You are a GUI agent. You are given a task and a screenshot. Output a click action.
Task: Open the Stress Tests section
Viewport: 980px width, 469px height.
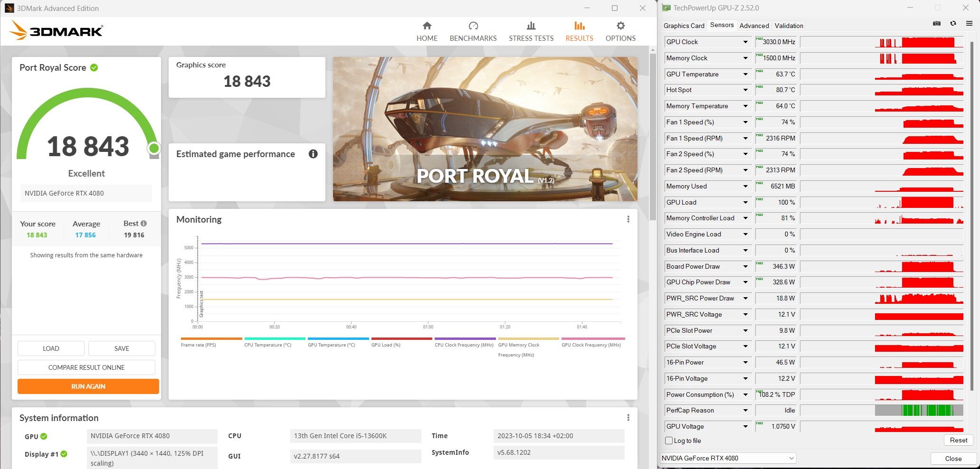tap(531, 32)
